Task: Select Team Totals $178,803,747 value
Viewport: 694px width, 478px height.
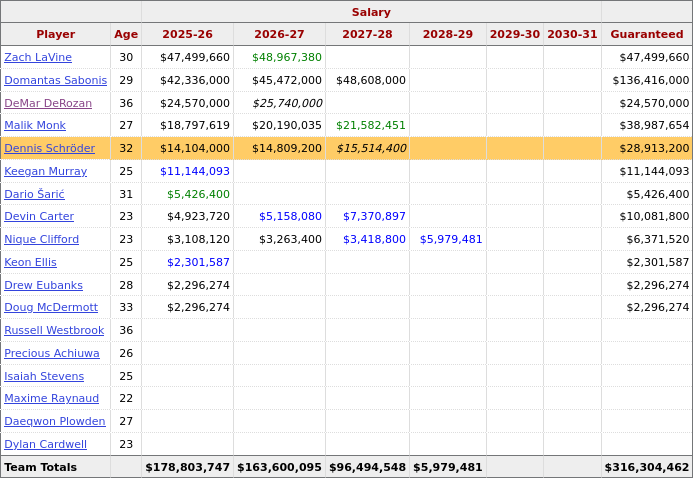Action: 188,467
